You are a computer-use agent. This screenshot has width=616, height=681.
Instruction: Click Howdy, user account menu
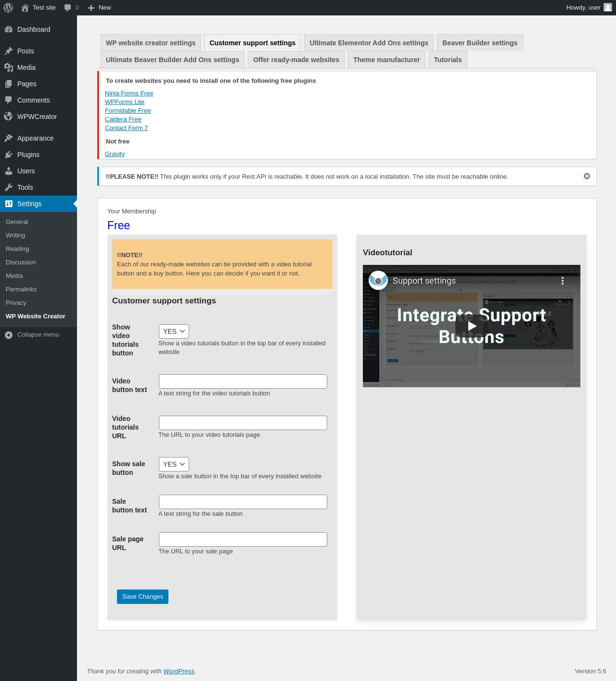589,8
